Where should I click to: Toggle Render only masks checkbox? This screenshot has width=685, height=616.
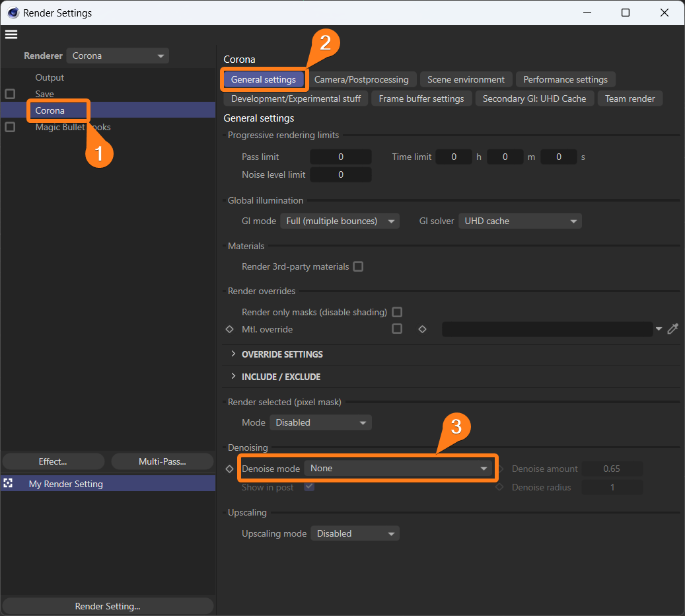coord(397,312)
